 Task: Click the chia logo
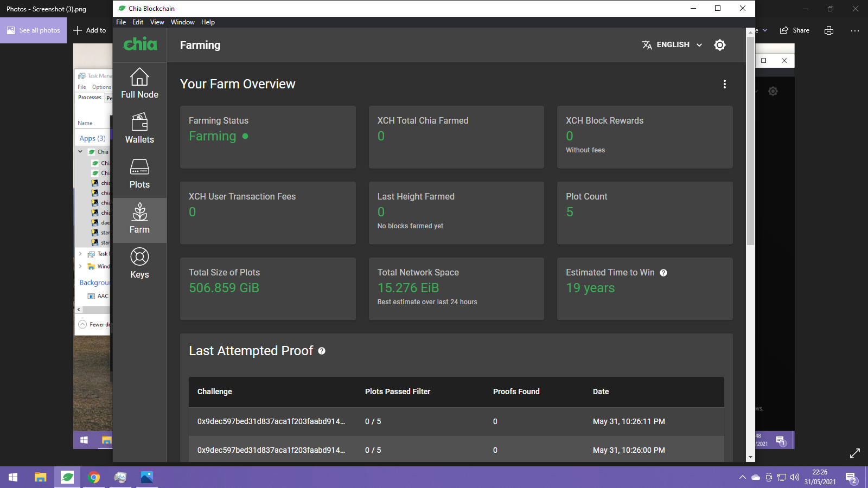click(x=140, y=44)
